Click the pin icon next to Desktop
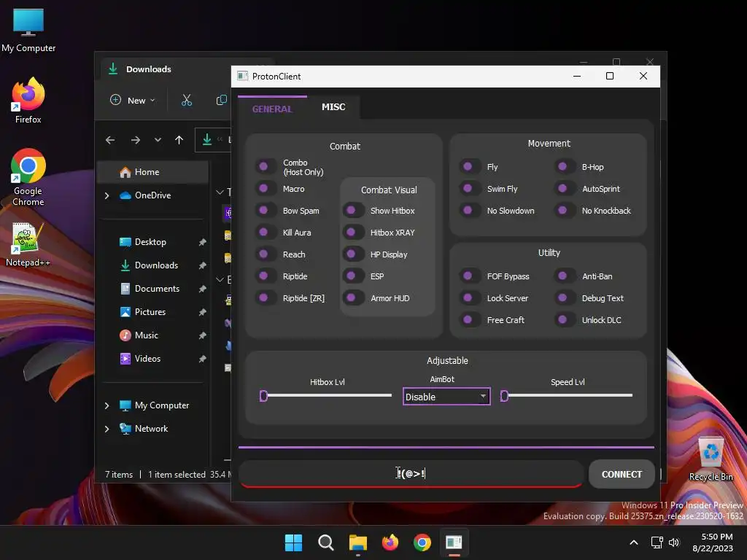 (x=203, y=242)
